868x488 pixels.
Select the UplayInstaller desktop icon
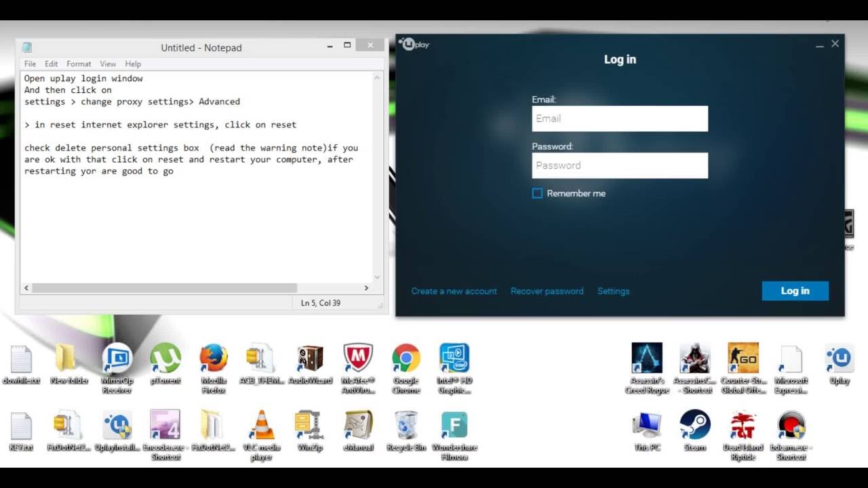[117, 431]
